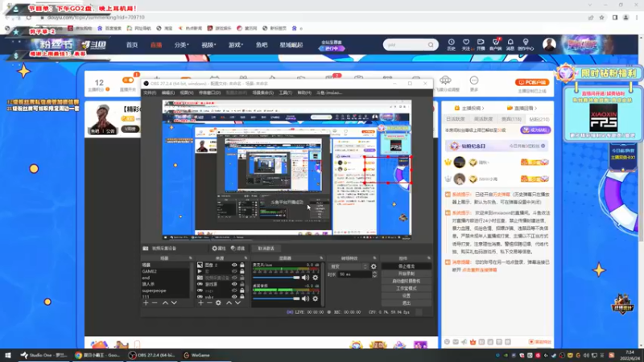Adjust 桌面音频 volume slider
The width and height of the screenshot is (644, 362).
pos(276,298)
